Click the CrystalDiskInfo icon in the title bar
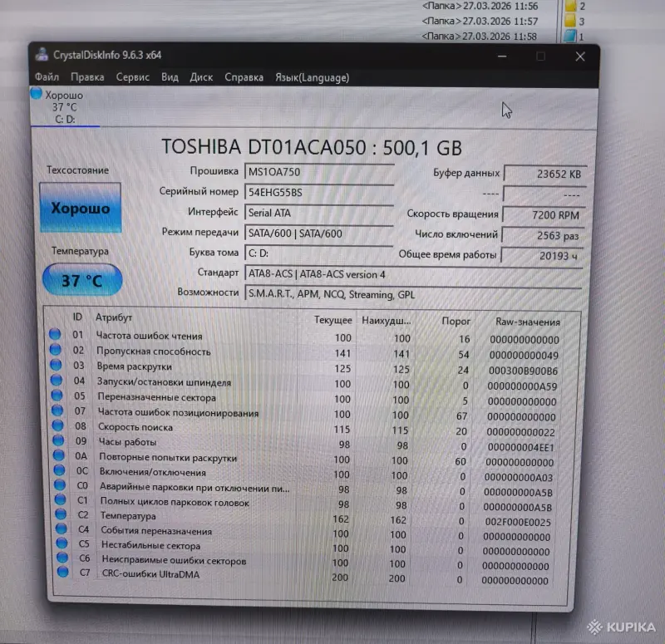Image resolution: width=665 pixels, height=644 pixels. coord(41,56)
